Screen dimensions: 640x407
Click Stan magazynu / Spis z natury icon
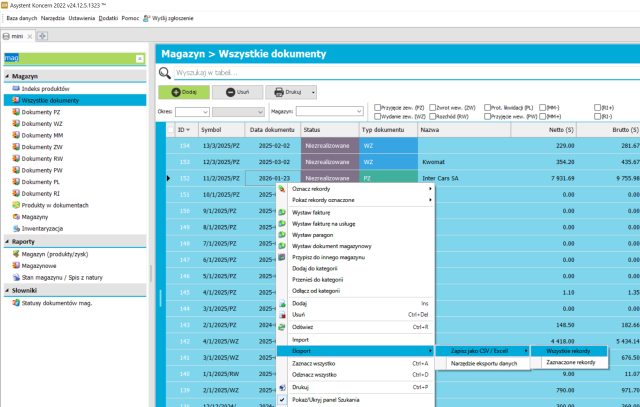pos(16,277)
